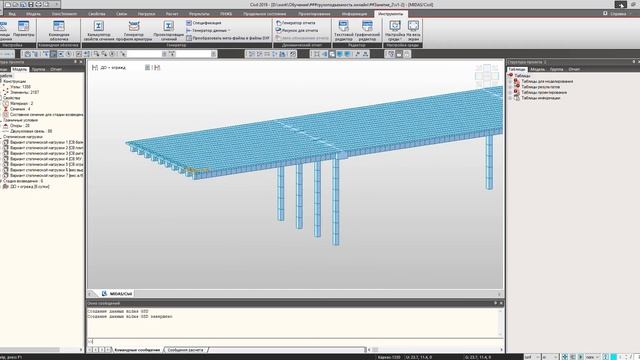Expand the Таблицы для моделирования node
640x360 pixels.
510,81
